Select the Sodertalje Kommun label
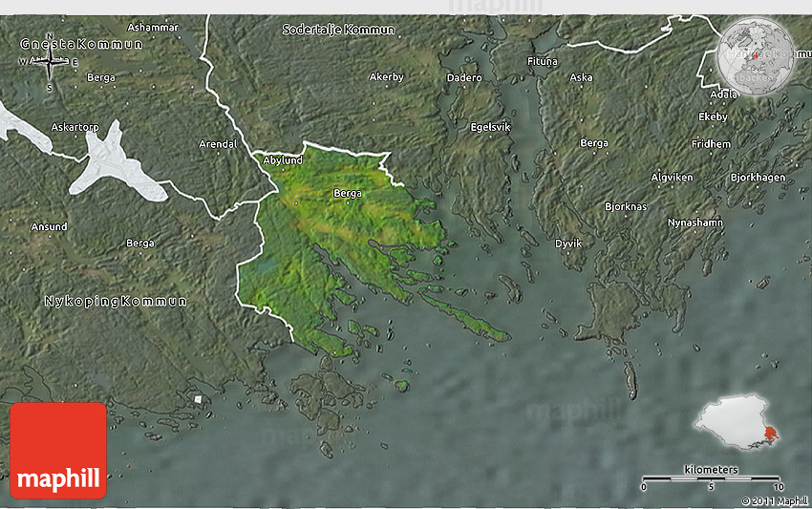 (338, 30)
